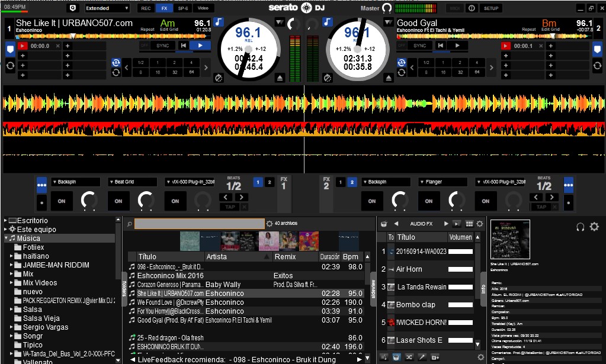Screen dimensions: 606x364
Task: Click censor/slip icon at deck 1 platter bottom-left
Action: tap(219, 78)
